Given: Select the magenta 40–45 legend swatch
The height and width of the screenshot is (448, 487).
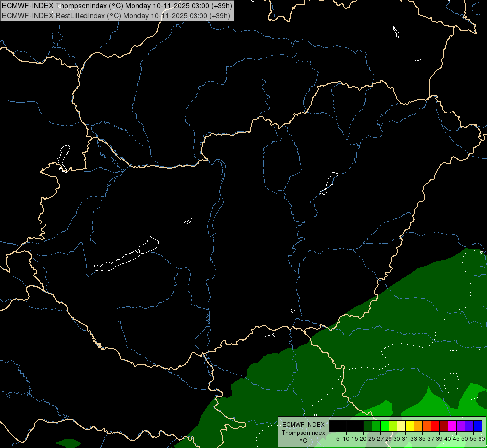Looking at the screenshot, I should tap(452, 426).
